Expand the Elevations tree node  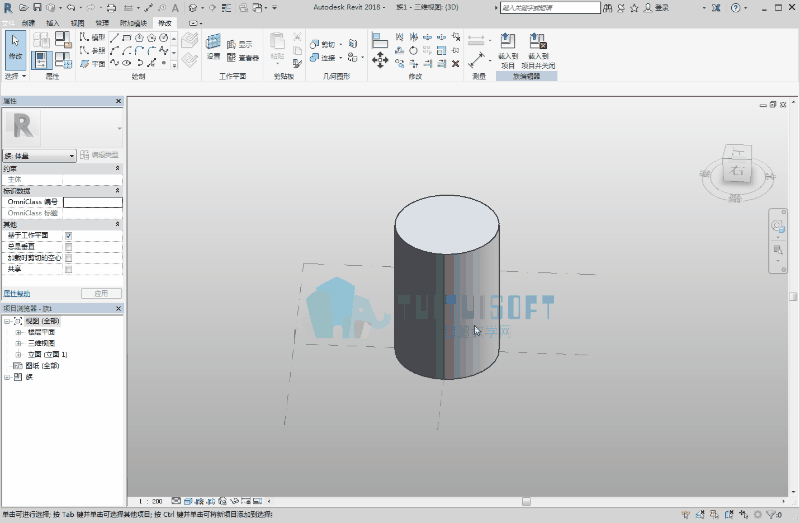click(x=18, y=355)
